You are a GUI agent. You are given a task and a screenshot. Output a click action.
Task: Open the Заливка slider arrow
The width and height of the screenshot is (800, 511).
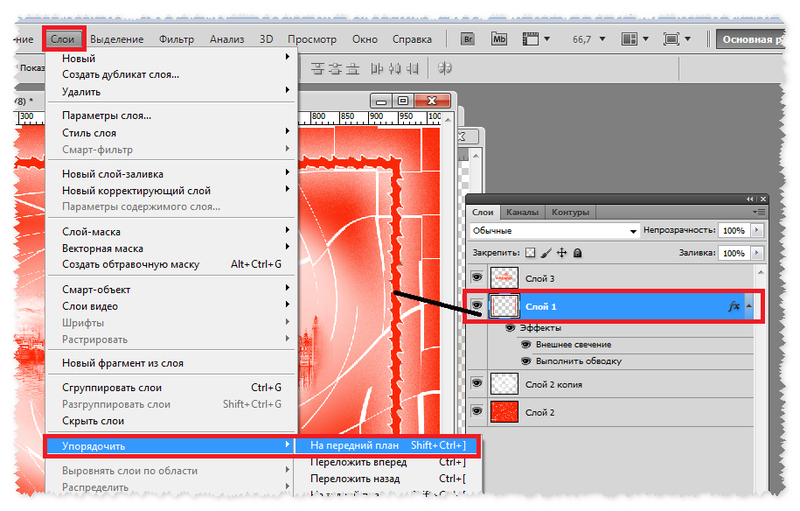click(757, 253)
